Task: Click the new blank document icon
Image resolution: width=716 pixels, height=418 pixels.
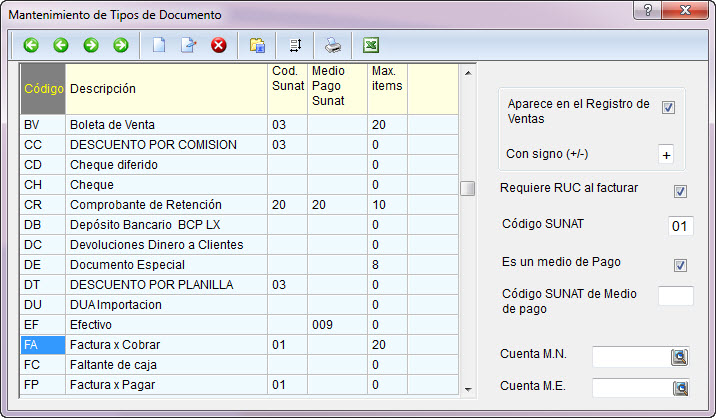Action: point(158,45)
